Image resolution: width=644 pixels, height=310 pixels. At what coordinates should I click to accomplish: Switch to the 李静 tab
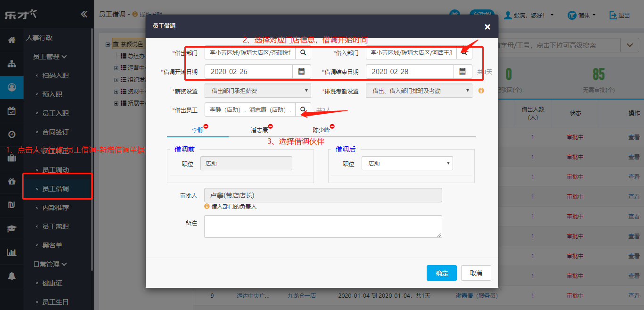coord(198,130)
